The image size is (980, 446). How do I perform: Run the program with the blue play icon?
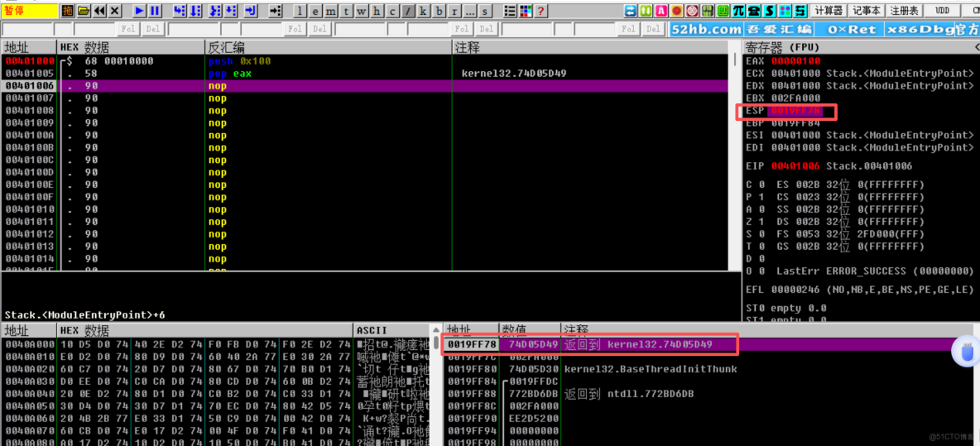tap(139, 12)
